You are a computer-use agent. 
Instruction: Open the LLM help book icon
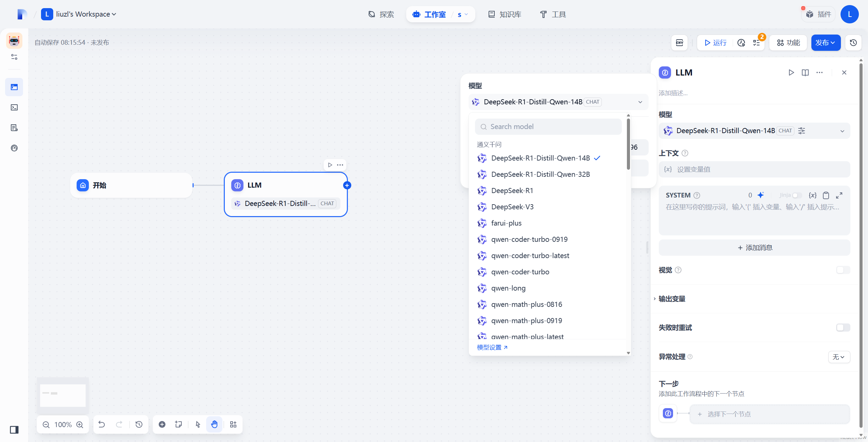click(805, 72)
